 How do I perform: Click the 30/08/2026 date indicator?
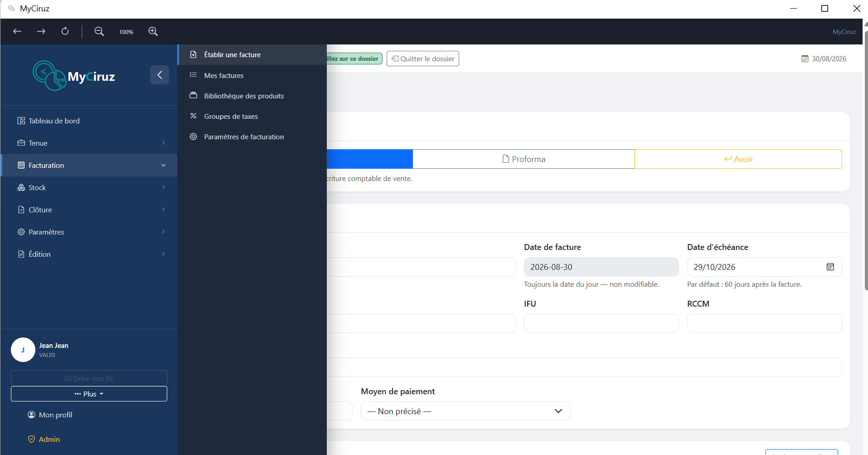click(824, 59)
